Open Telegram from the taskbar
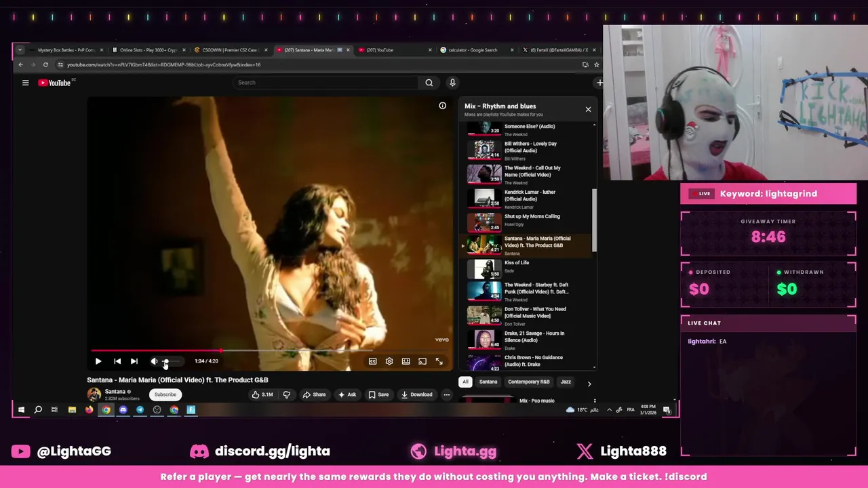The image size is (868, 488). pyautogui.click(x=140, y=410)
